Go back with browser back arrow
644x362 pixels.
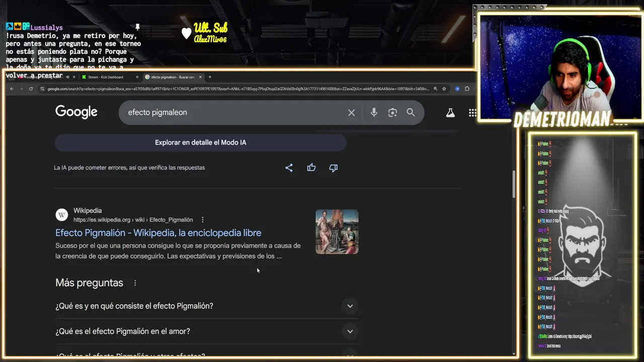[12, 89]
